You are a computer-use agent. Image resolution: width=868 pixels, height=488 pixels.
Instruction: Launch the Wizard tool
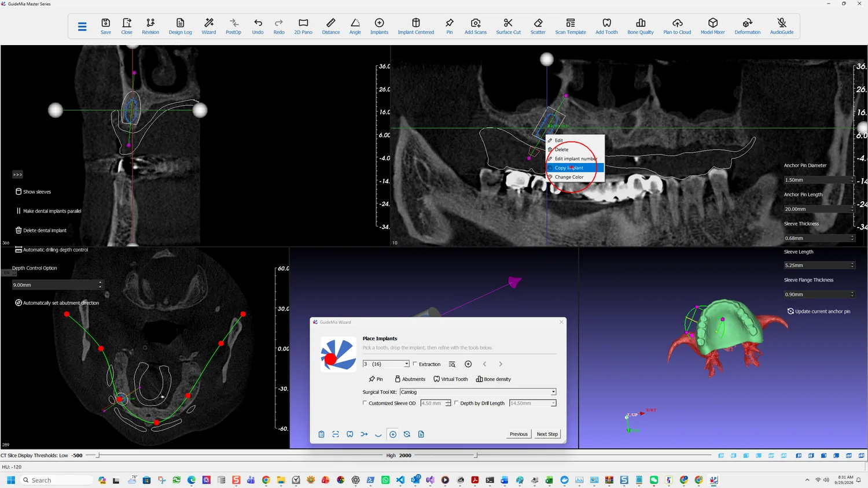click(x=209, y=26)
